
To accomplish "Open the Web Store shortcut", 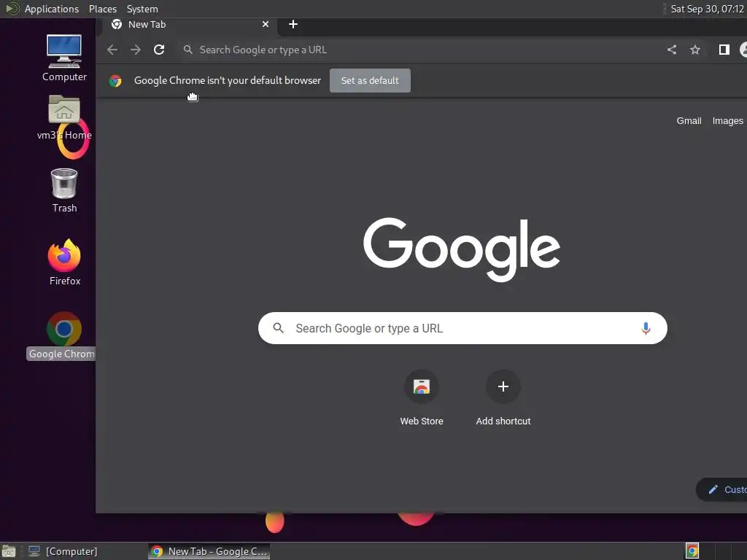I will coord(422,398).
